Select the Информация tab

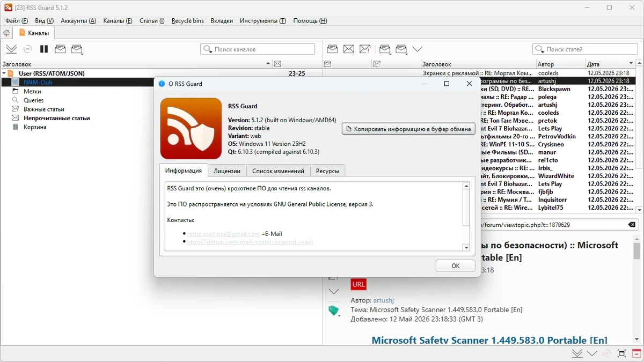click(184, 171)
